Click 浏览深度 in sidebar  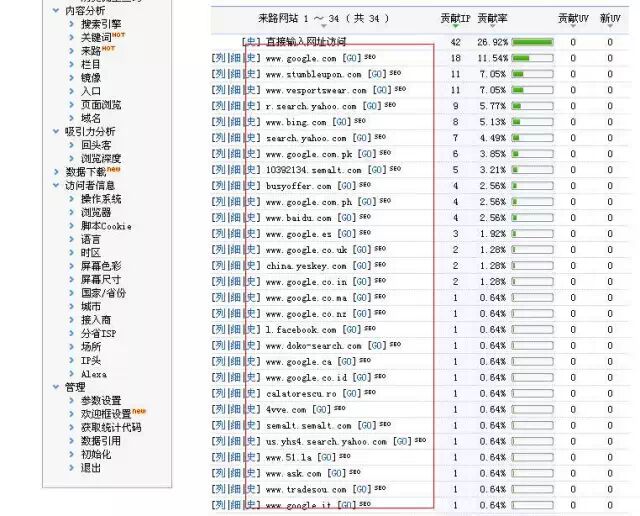pos(101,158)
